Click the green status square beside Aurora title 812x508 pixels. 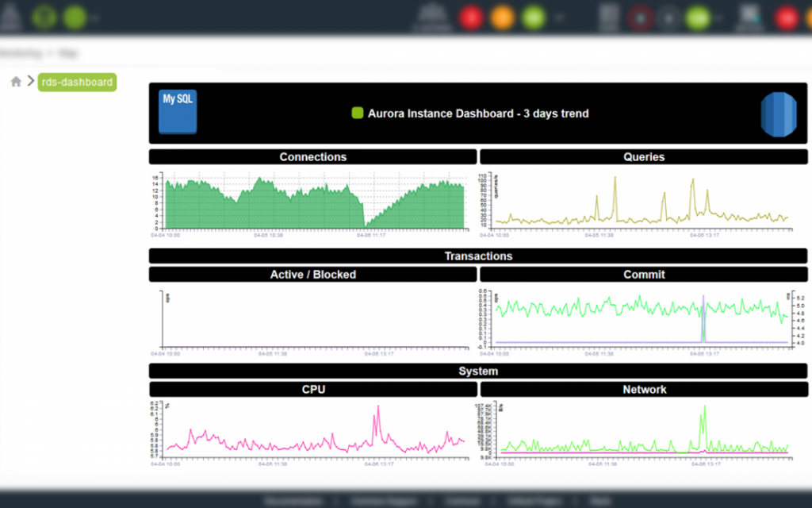click(x=358, y=113)
